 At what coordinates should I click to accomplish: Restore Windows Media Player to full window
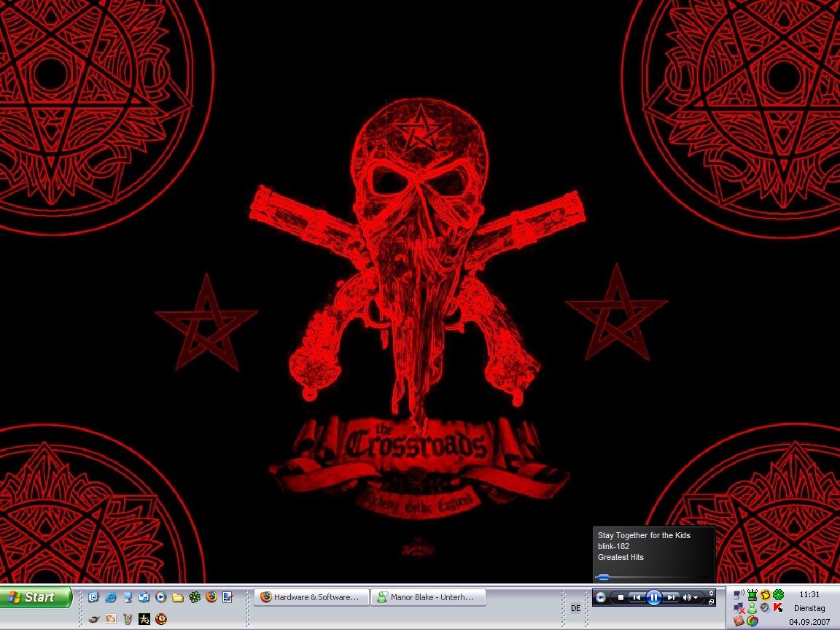point(711,602)
